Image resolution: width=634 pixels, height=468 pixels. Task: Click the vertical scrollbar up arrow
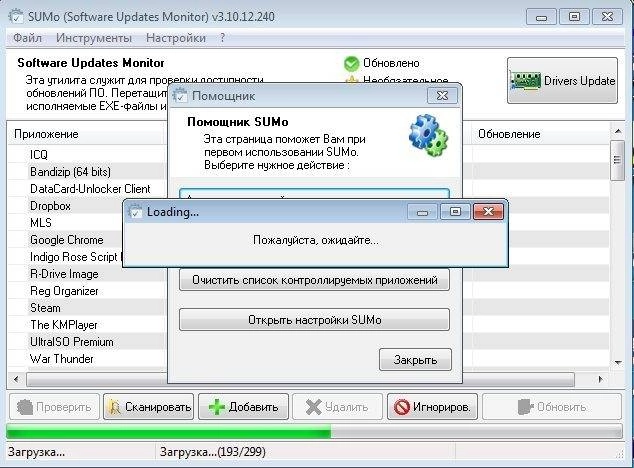click(617, 131)
